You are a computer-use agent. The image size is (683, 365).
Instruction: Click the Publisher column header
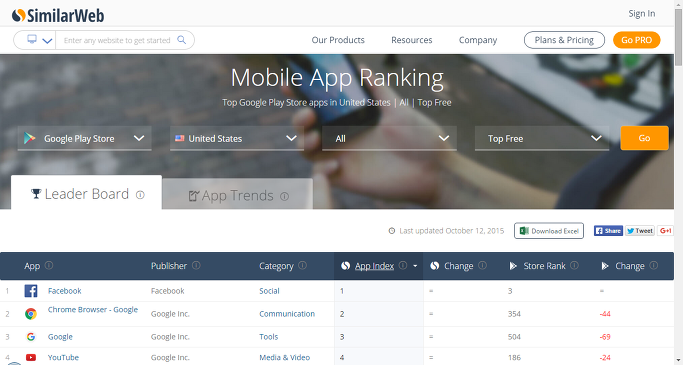point(169,266)
